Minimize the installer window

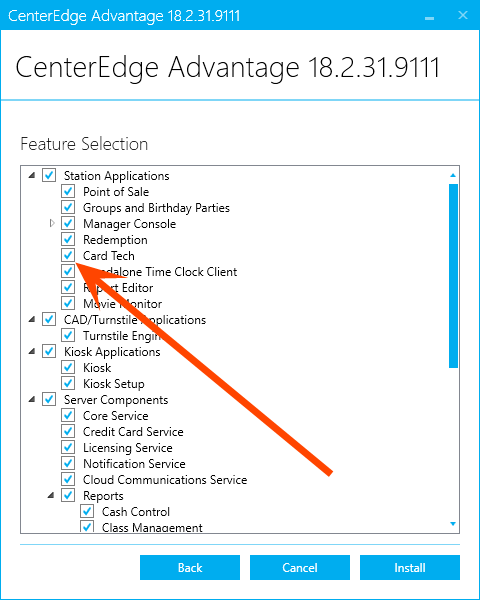tap(429, 16)
